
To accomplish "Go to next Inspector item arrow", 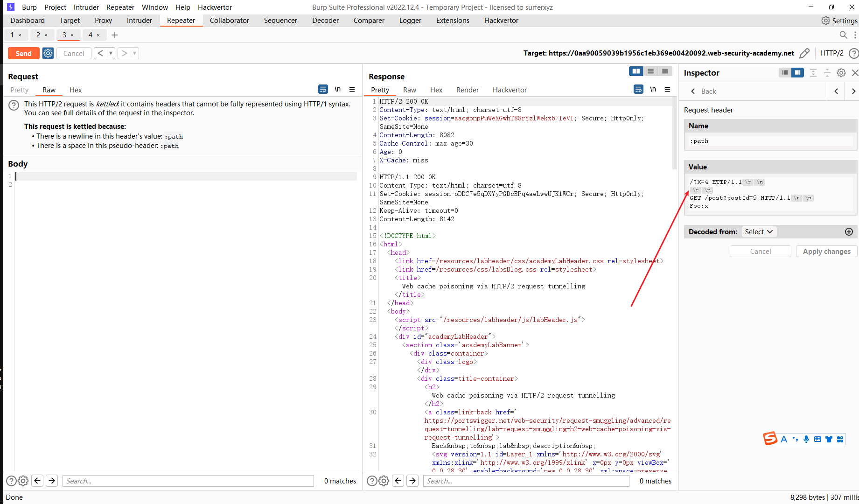I will (853, 91).
